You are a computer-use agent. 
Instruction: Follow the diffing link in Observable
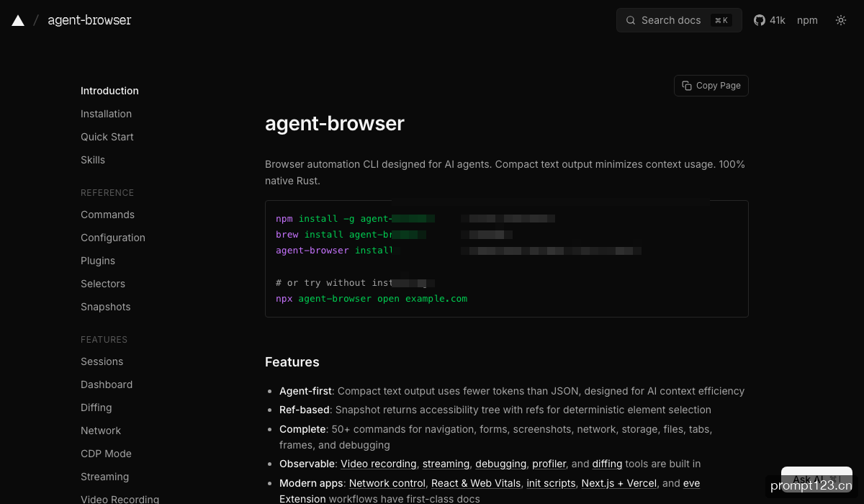pos(607,464)
